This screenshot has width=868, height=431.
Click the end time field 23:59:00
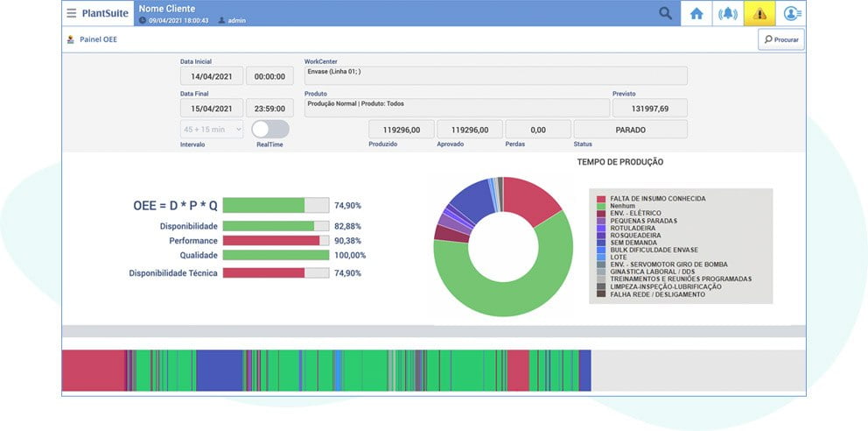coord(269,108)
